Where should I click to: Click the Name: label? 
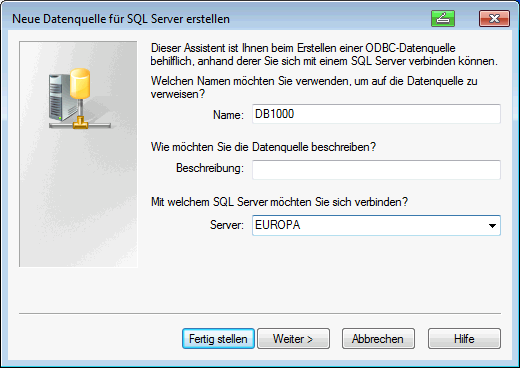point(228,115)
